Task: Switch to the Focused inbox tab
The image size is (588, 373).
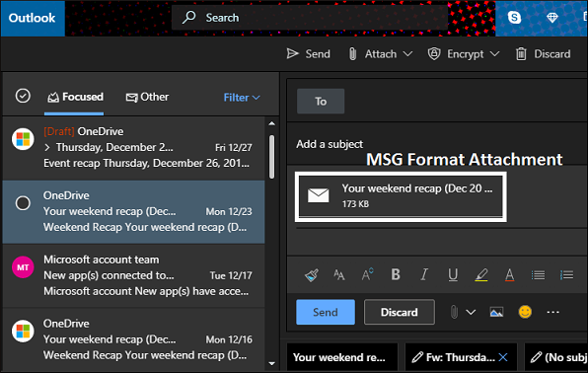Action: pyautogui.click(x=75, y=97)
